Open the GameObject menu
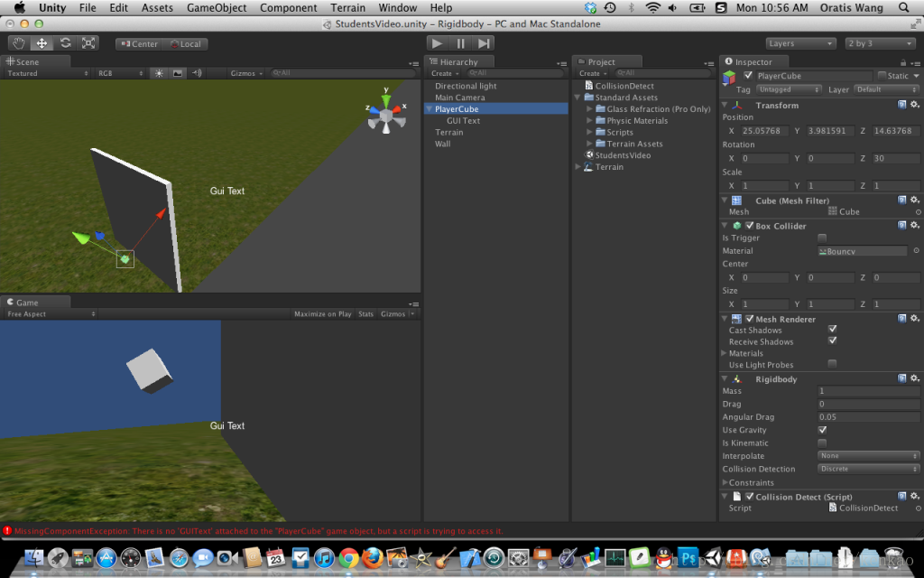The height and width of the screenshot is (578, 924). pos(217,7)
